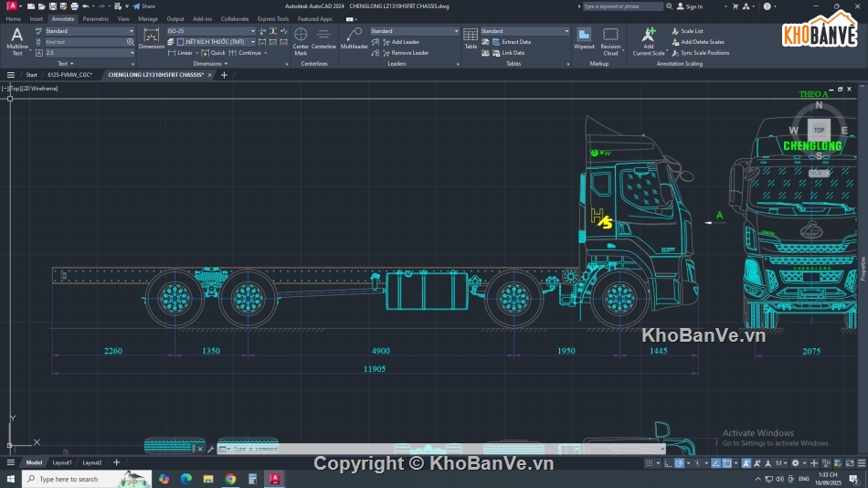Select the Centerline tool
The image size is (868, 488).
(323, 38)
